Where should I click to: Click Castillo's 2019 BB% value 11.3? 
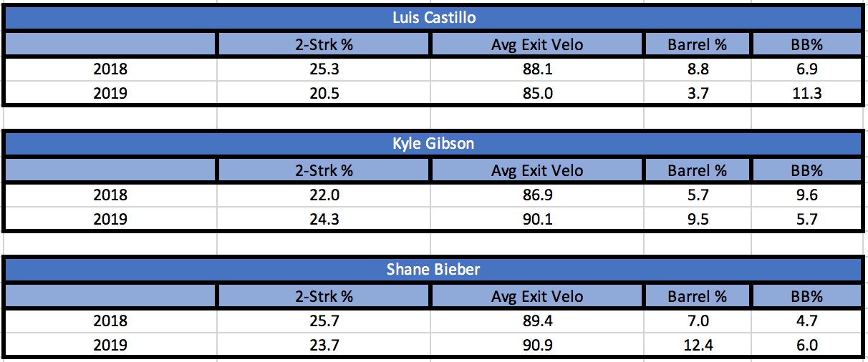point(806,92)
